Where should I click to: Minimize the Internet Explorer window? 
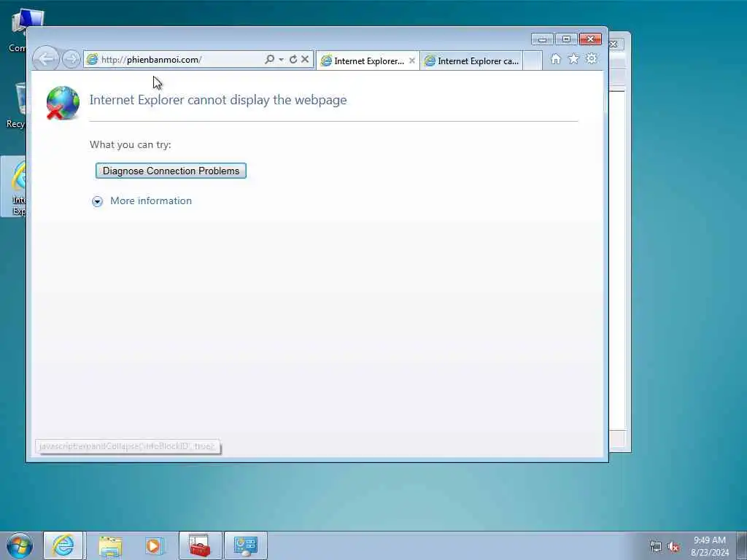tap(542, 39)
